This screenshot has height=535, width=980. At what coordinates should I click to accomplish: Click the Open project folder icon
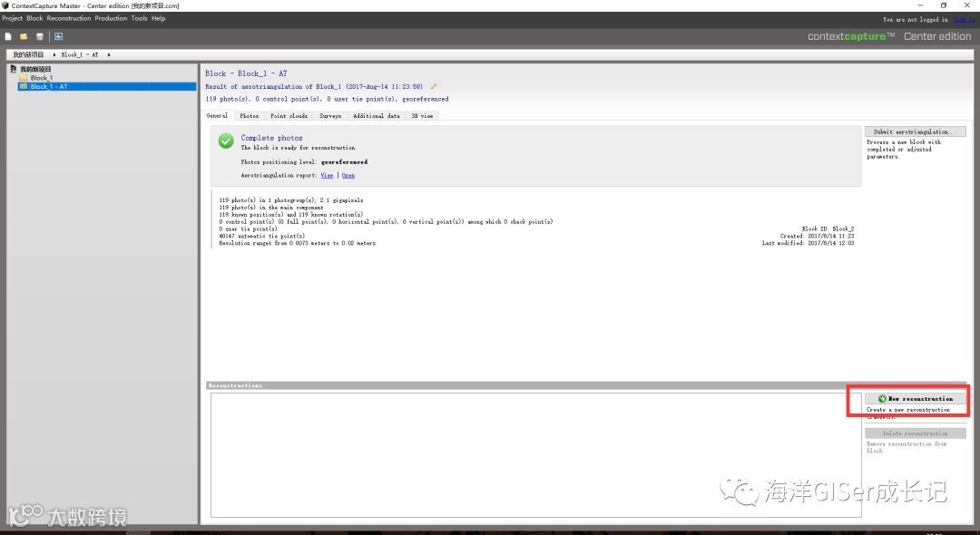point(24,37)
